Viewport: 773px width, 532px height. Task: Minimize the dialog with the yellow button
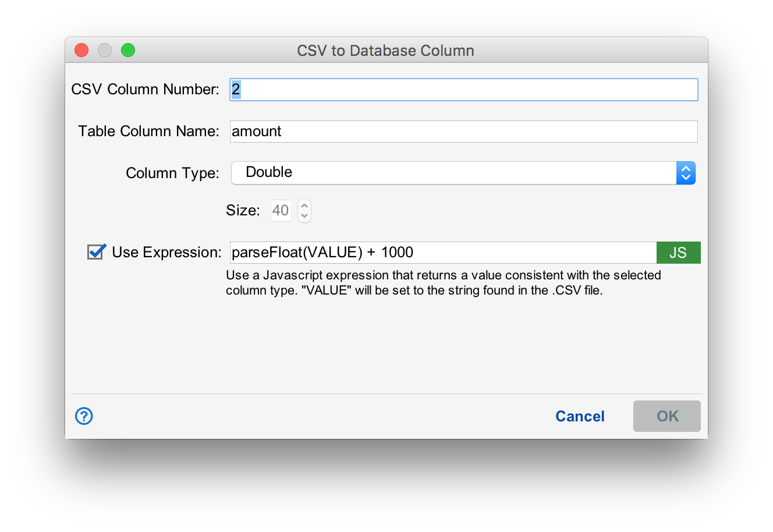point(104,50)
